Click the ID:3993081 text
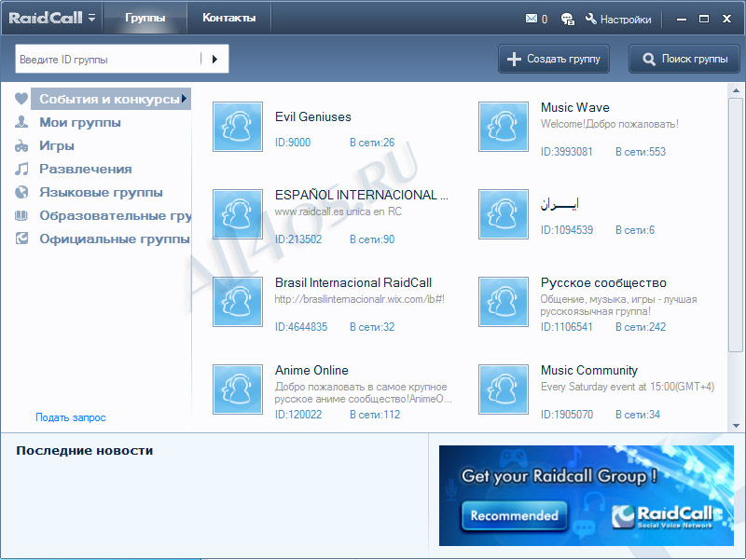Viewport: 746px width, 560px height. coord(567,152)
